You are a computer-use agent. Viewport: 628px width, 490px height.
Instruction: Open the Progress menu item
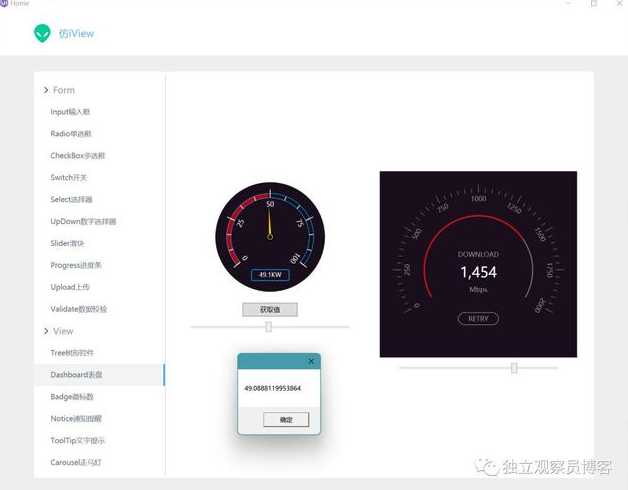(76, 265)
